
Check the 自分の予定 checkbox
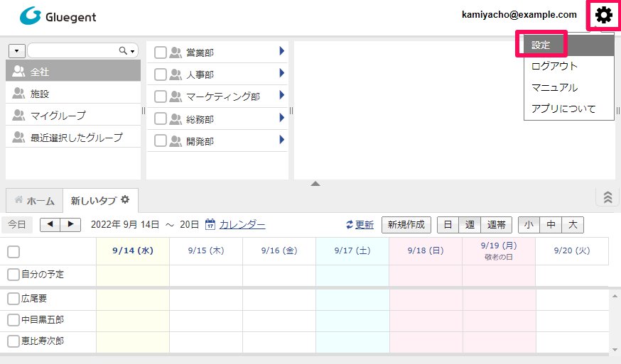[13, 274]
